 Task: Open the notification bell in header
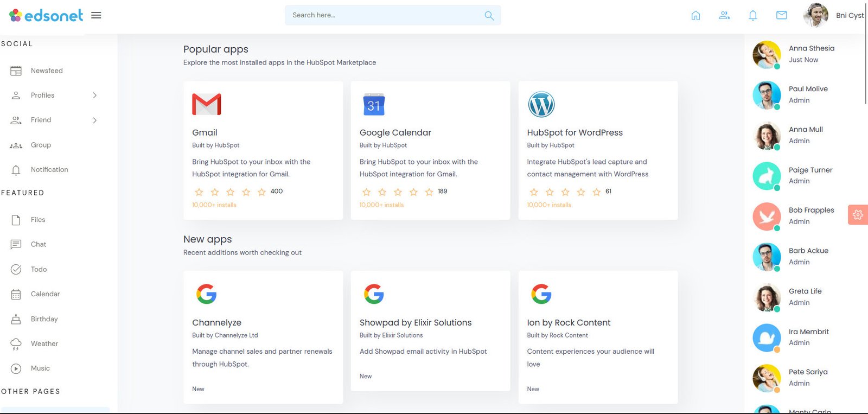pos(753,15)
